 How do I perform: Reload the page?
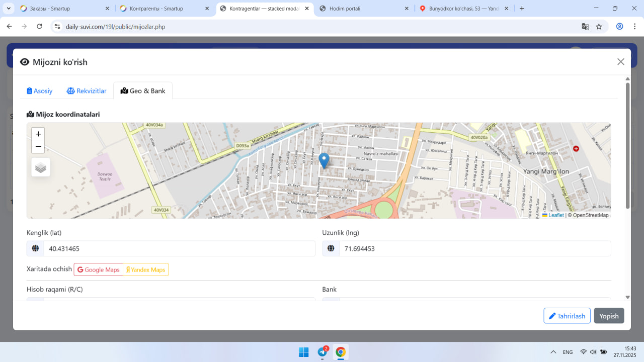[x=39, y=27]
